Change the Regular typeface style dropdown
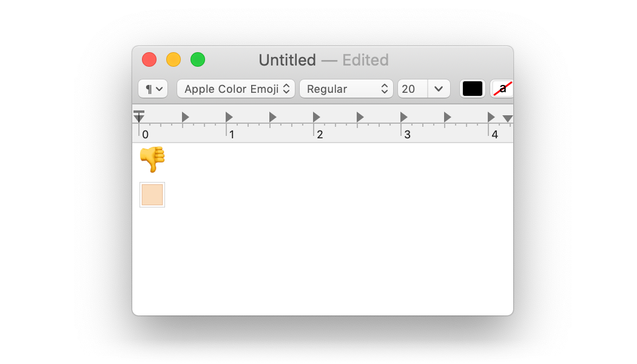The image size is (637, 364). click(346, 89)
